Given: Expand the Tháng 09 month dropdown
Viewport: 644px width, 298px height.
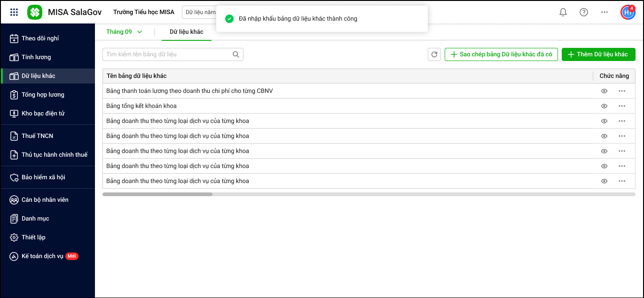Looking at the screenshot, I should (x=124, y=32).
